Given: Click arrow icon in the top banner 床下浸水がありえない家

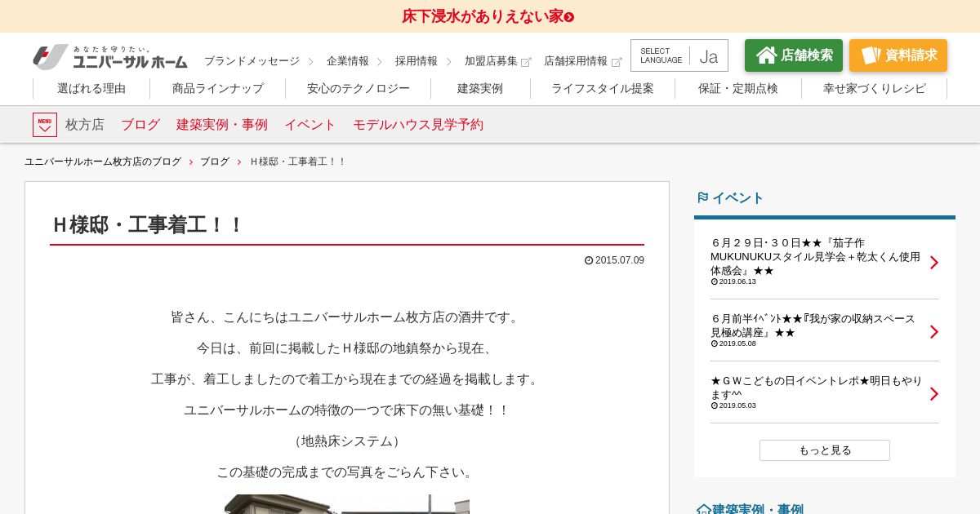Looking at the screenshot, I should click(x=569, y=17).
